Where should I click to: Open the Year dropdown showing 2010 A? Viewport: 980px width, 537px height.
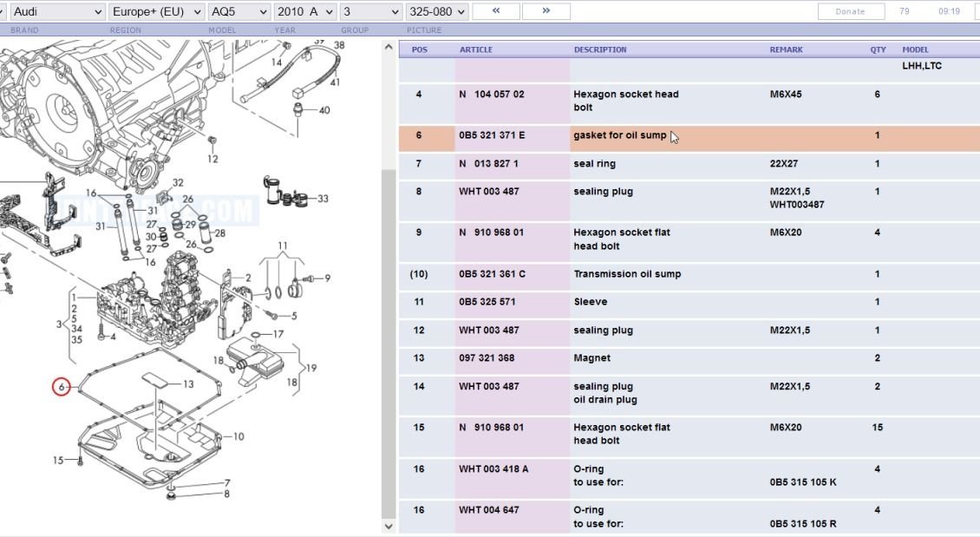304,12
